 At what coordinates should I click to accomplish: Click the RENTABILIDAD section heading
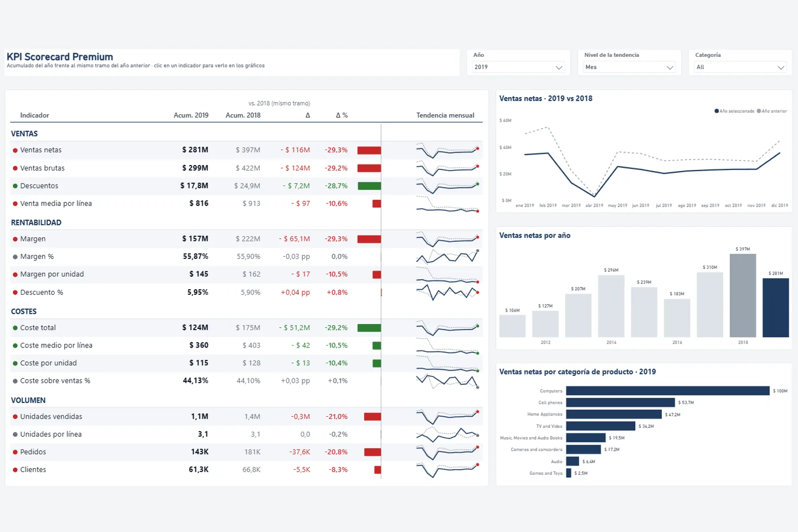(36, 223)
